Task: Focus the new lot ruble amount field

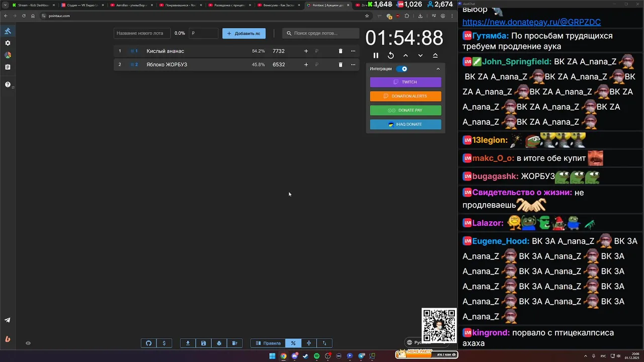Action: click(x=204, y=33)
